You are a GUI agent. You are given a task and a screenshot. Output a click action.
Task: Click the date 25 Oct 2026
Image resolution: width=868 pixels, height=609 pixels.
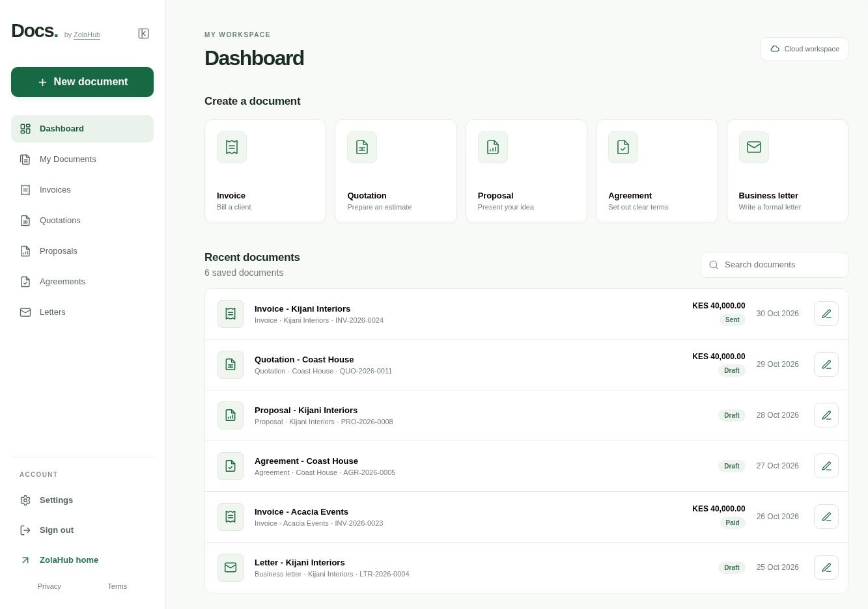point(777,567)
